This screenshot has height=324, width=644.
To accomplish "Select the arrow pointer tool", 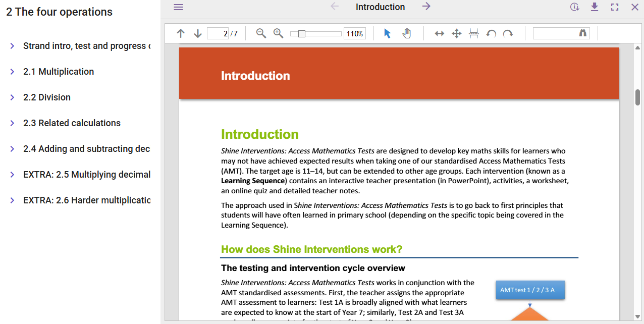I will point(388,34).
